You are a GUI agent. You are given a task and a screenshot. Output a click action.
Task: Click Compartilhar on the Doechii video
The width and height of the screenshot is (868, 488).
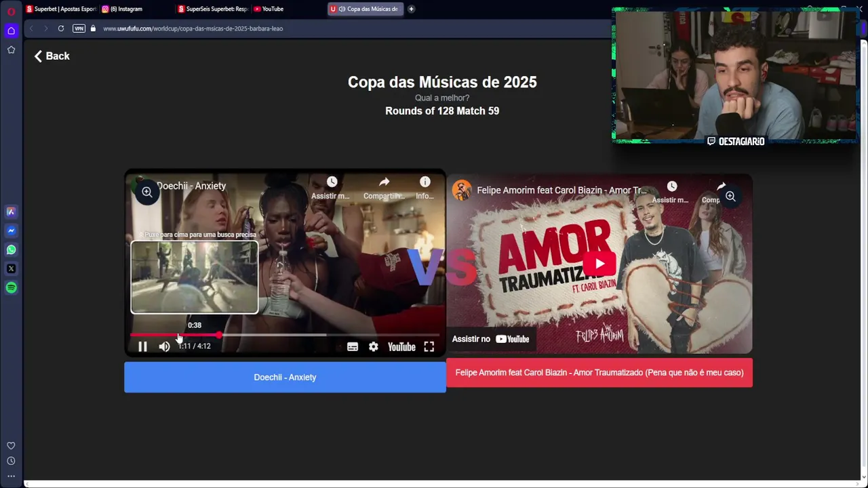pos(384,188)
